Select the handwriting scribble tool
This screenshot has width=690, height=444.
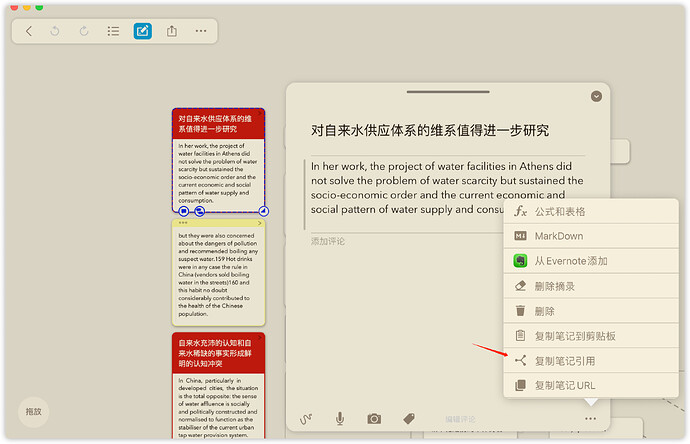click(x=306, y=418)
